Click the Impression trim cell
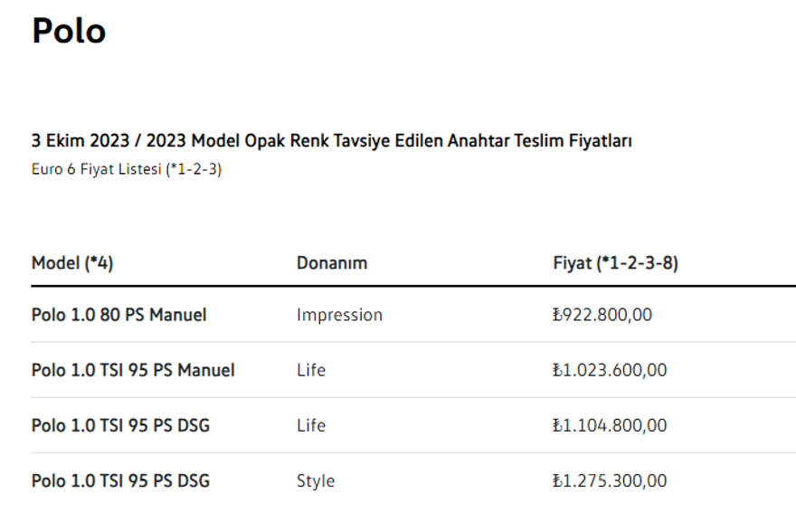 pyautogui.click(x=339, y=315)
